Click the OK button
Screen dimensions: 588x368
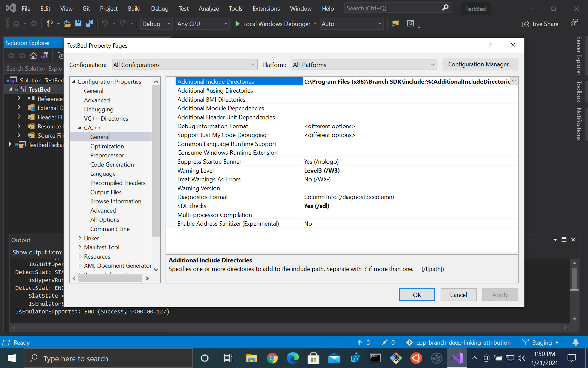click(x=417, y=295)
